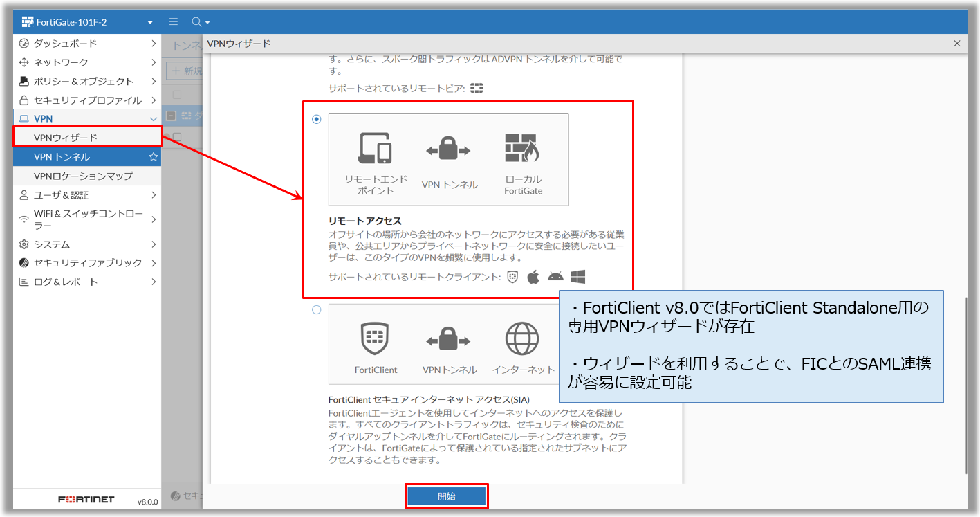The image size is (980, 517).
Task: Open the ユーザ＆認証 menu item
Action: [87, 195]
